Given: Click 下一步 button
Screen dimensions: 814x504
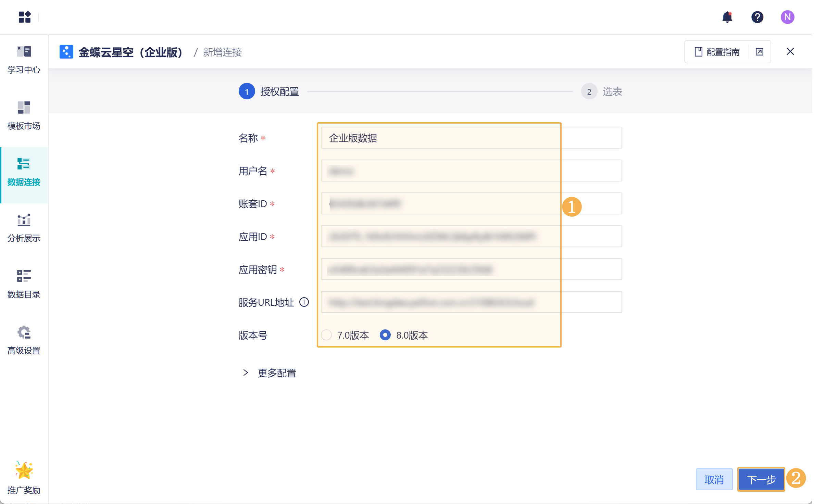Looking at the screenshot, I should coord(761,479).
